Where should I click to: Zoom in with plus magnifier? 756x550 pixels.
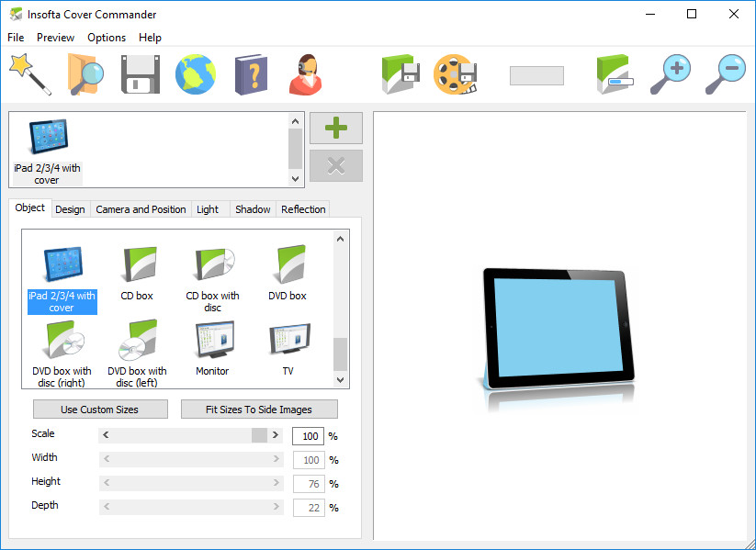670,74
